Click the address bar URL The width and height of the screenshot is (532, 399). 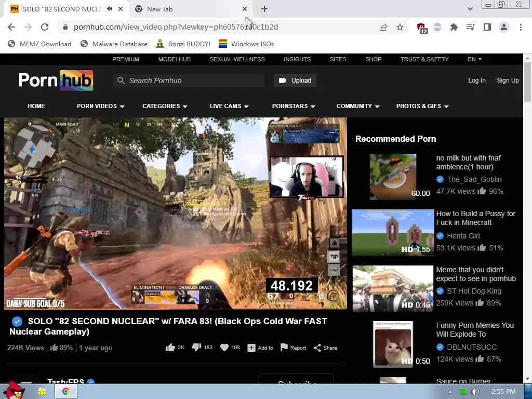[176, 27]
